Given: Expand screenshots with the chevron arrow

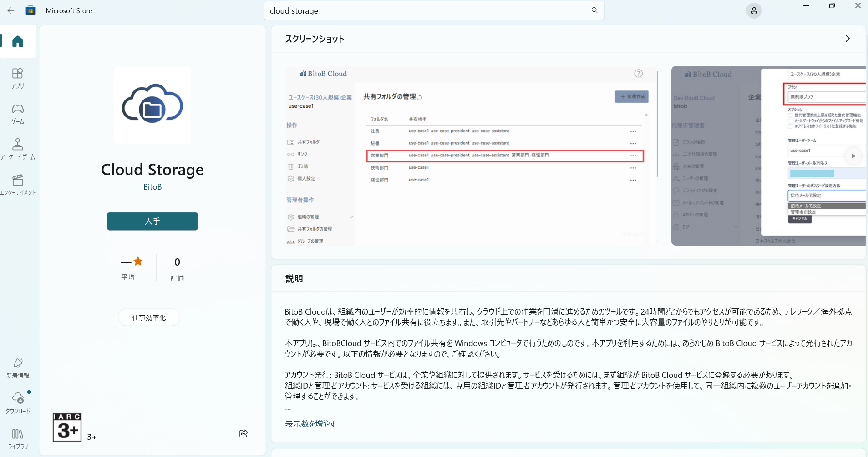Looking at the screenshot, I should click(x=848, y=39).
